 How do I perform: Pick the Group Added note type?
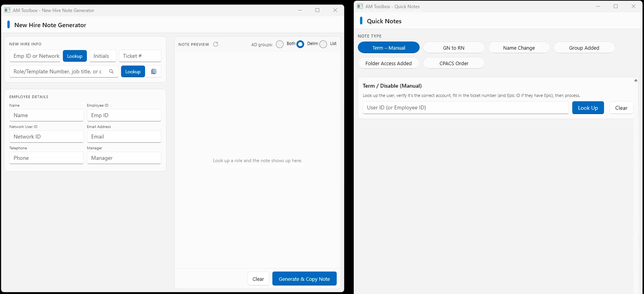coord(584,48)
